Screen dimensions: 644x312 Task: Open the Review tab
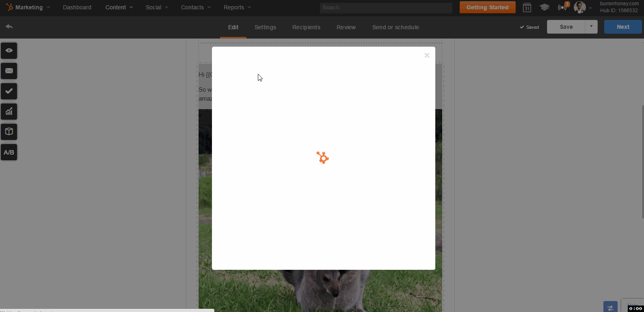[x=346, y=27]
